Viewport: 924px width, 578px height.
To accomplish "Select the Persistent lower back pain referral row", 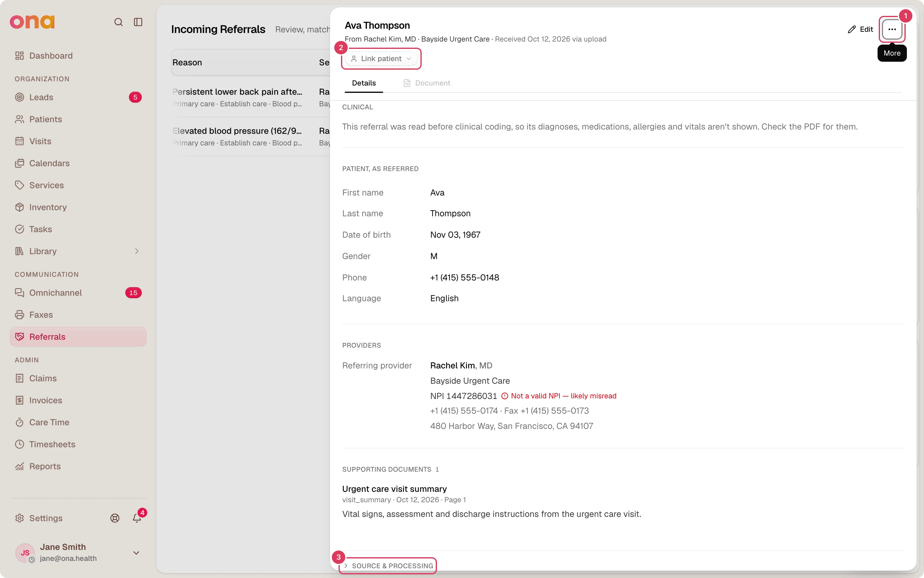I will point(250,97).
